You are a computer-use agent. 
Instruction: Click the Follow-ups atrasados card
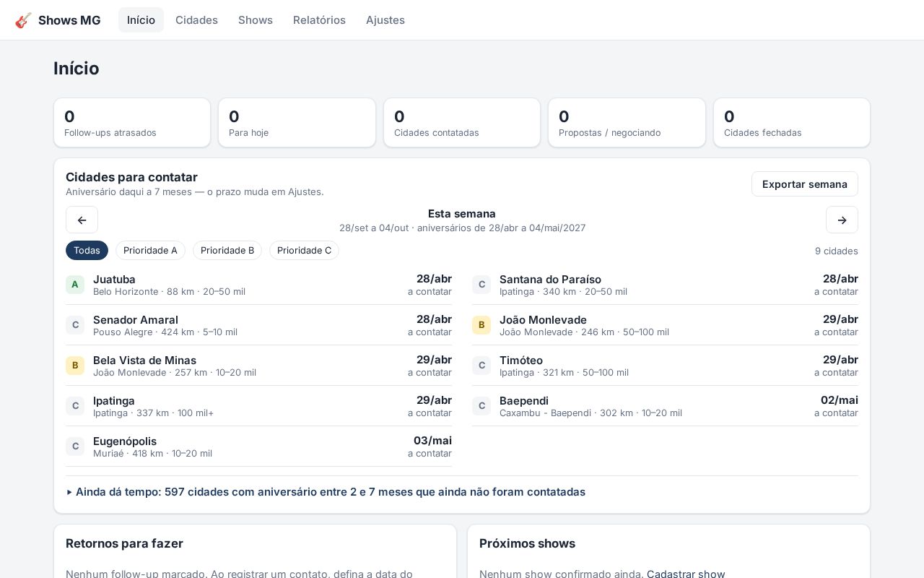coord(132,123)
